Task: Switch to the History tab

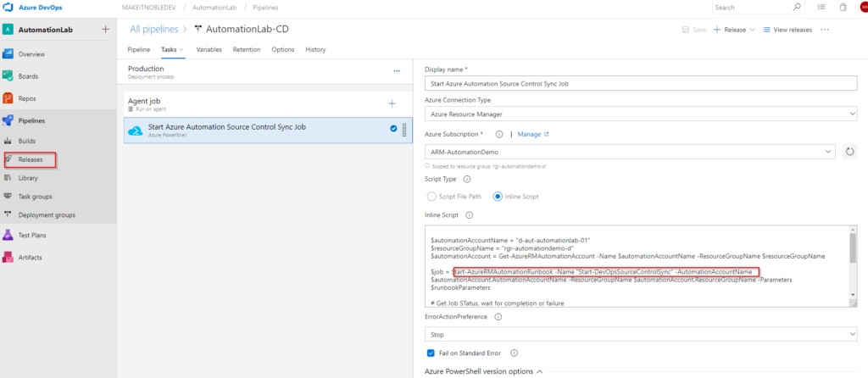Action: pyautogui.click(x=315, y=49)
